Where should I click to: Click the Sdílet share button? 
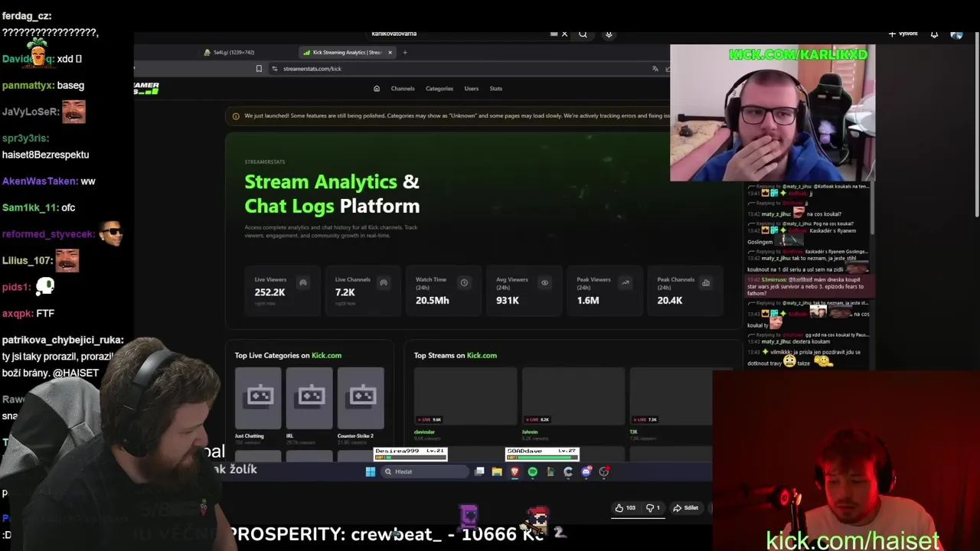click(x=685, y=508)
